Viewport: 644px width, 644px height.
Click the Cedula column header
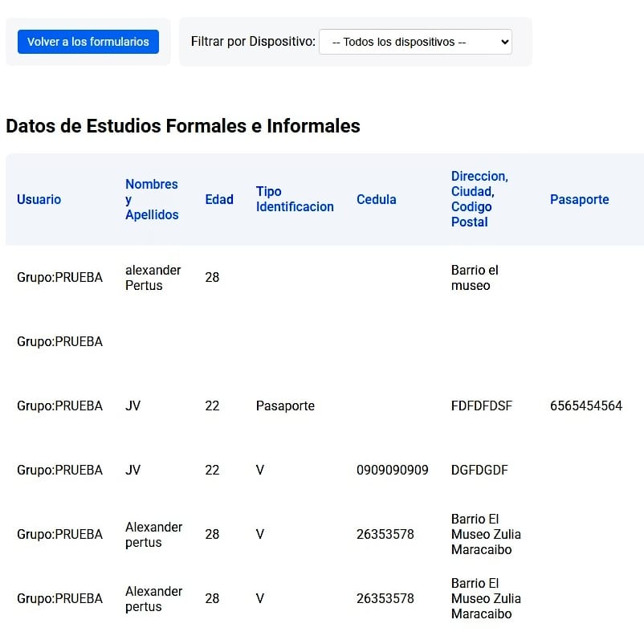377,199
